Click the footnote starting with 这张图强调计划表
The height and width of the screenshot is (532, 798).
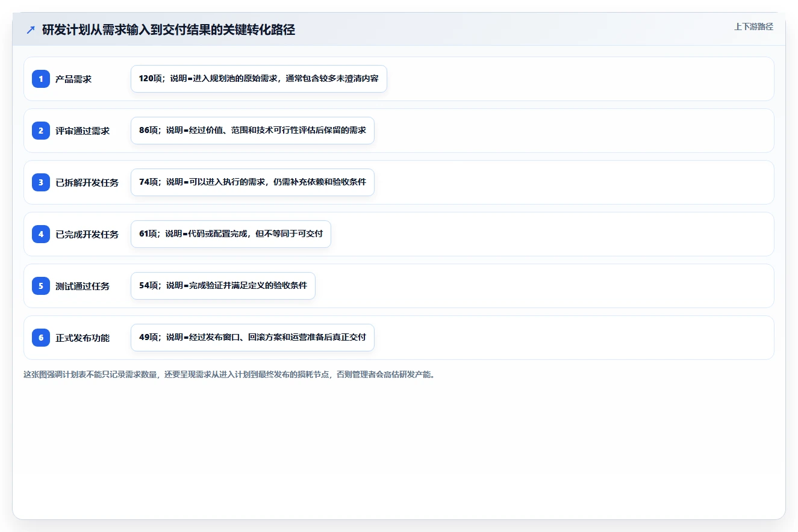(229, 374)
